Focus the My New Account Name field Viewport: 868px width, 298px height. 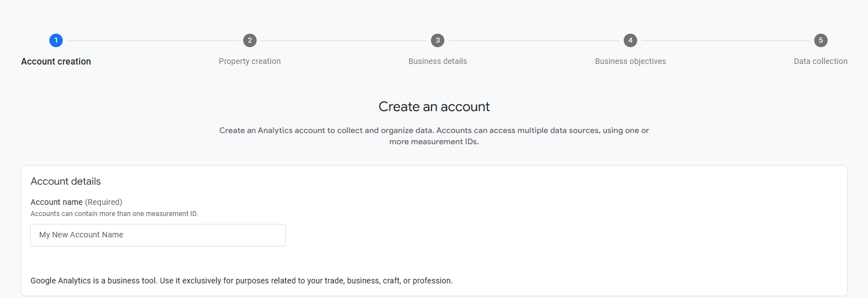158,235
